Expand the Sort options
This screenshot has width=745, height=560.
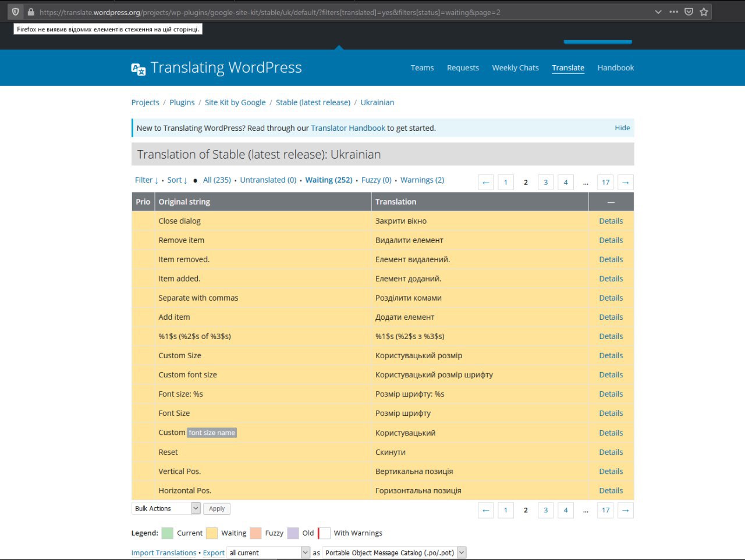click(177, 180)
